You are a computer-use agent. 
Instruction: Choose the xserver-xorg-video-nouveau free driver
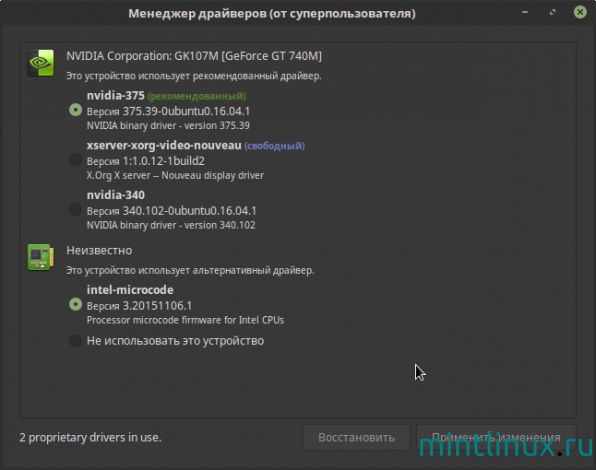pos(75,160)
